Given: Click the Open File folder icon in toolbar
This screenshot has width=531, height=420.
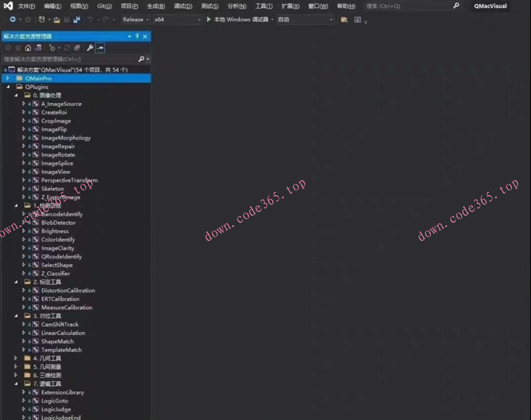Looking at the screenshot, I should (x=57, y=20).
